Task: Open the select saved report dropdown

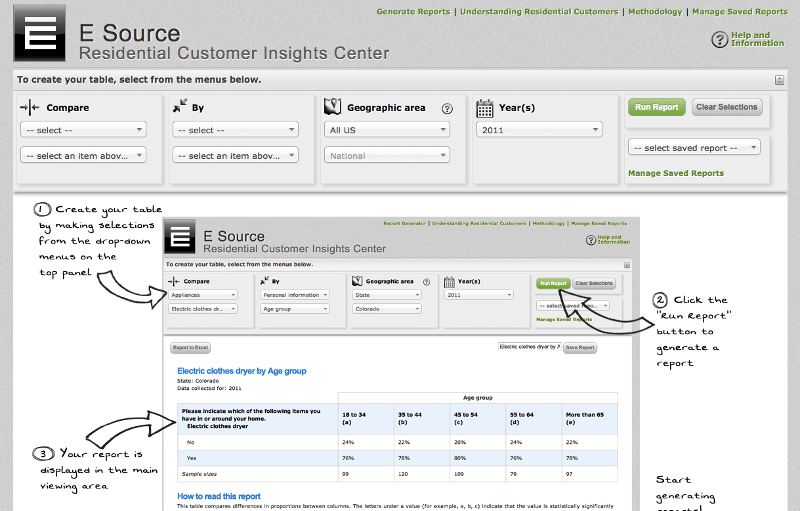Action: click(694, 147)
